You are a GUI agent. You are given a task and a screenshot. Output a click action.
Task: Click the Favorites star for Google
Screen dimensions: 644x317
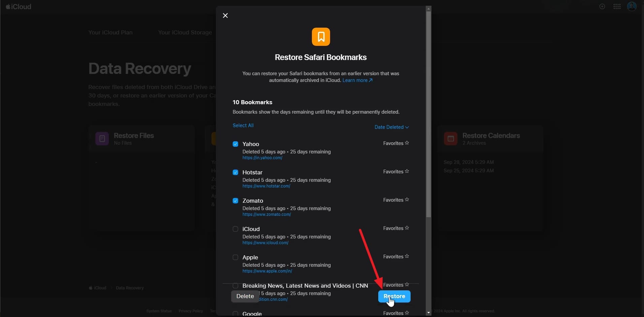coord(407,313)
